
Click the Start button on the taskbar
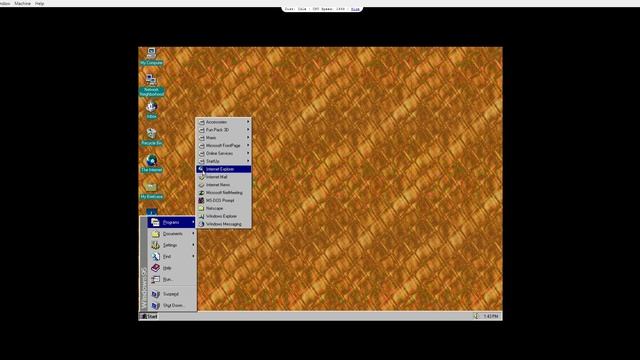click(x=149, y=316)
